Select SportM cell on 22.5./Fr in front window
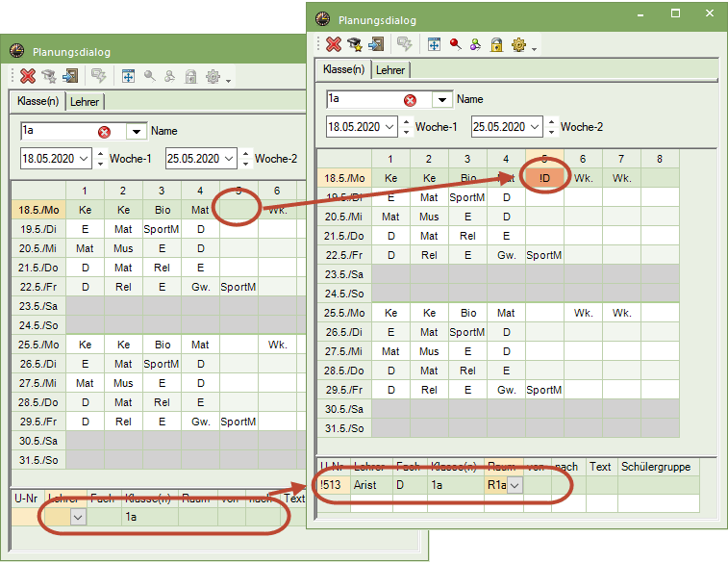 pyautogui.click(x=544, y=255)
